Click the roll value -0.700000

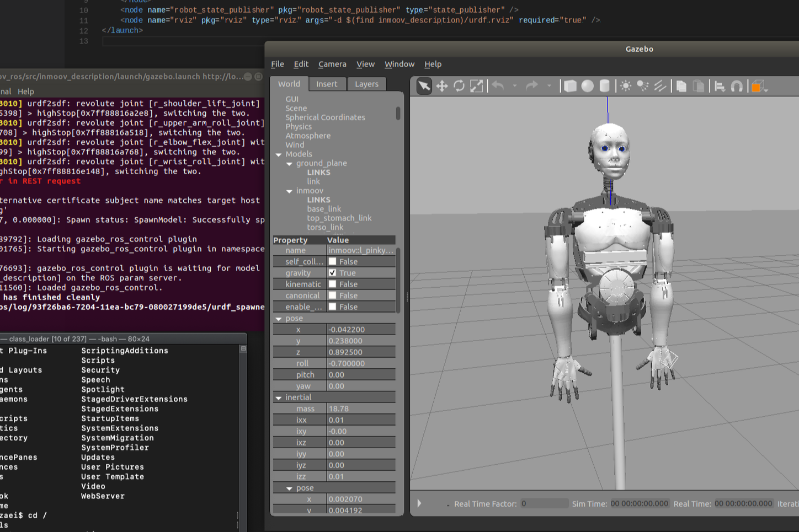361,363
